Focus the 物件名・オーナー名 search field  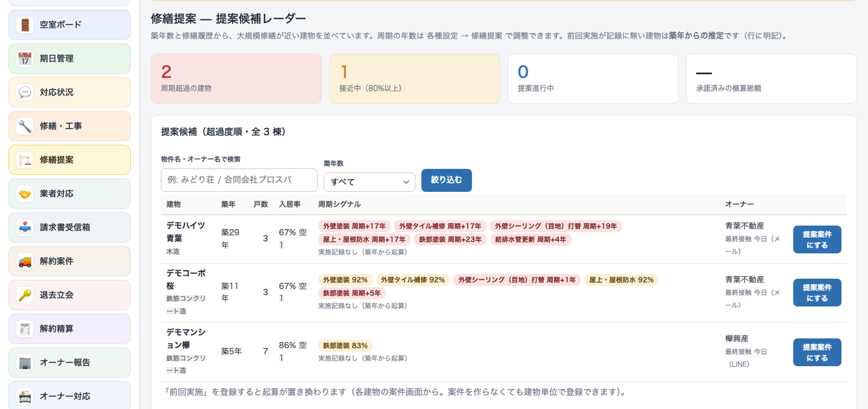point(239,180)
